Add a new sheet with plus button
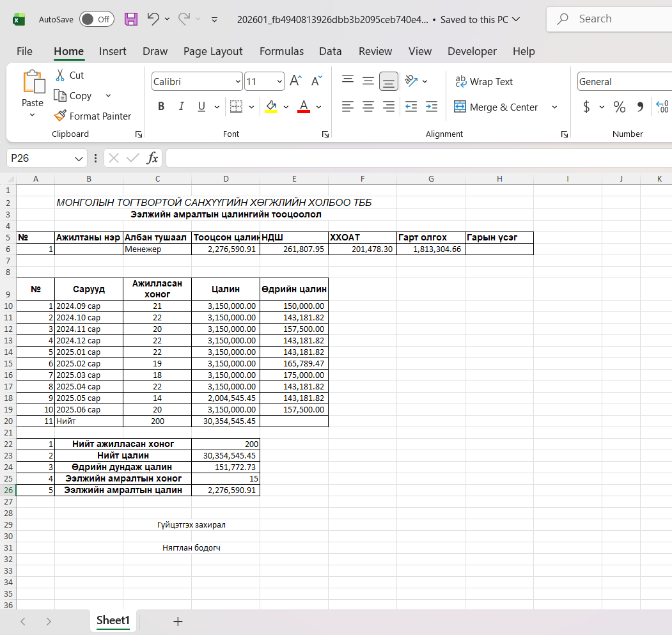The image size is (672, 635). tap(178, 621)
